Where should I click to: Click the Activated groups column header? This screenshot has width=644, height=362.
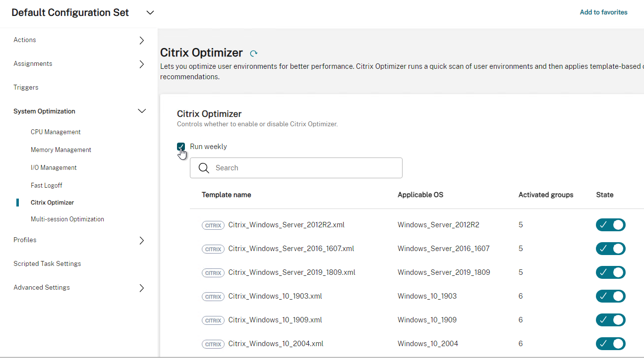[x=546, y=195]
